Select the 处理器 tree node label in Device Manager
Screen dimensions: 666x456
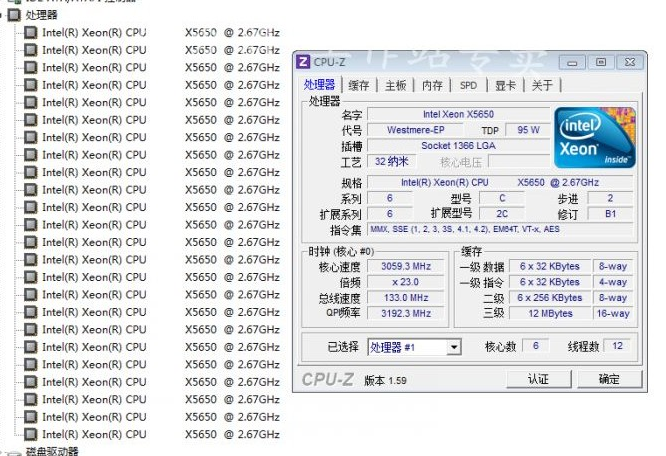coord(41,15)
